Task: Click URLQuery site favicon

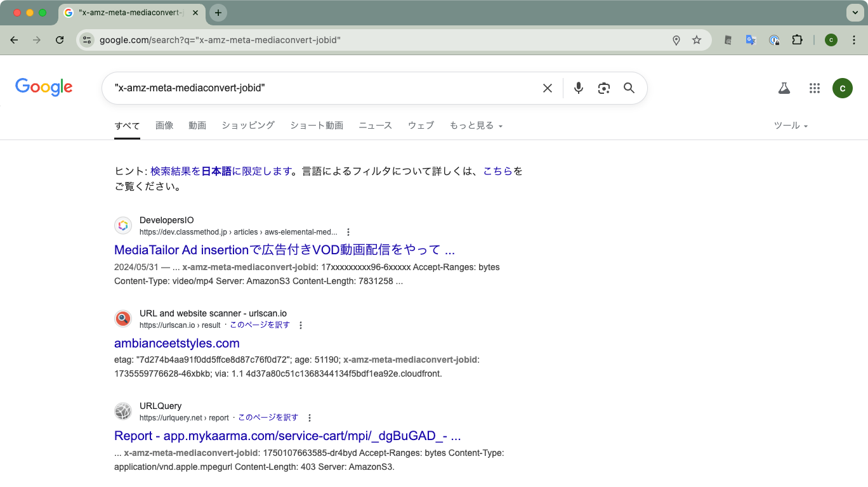Action: (x=123, y=411)
